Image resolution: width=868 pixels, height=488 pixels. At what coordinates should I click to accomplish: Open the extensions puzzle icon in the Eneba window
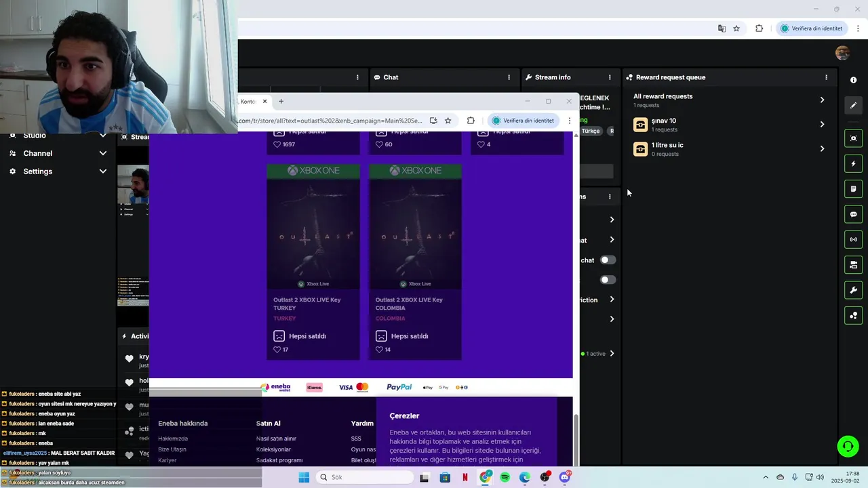tap(471, 121)
